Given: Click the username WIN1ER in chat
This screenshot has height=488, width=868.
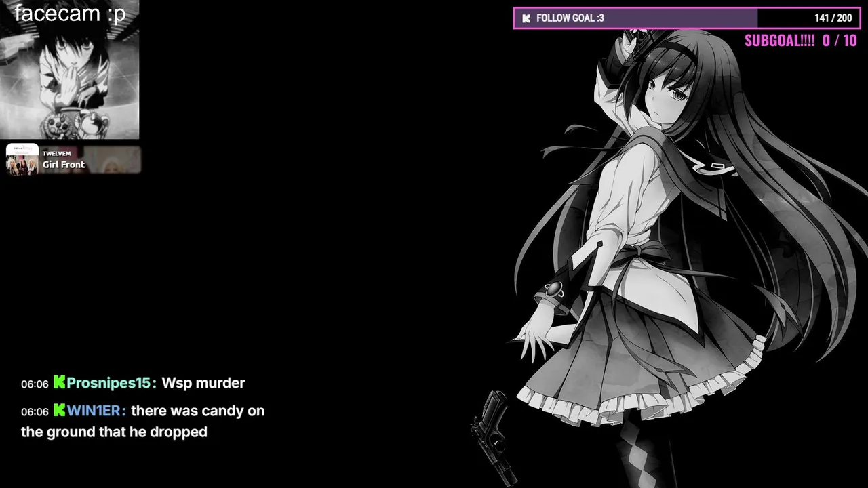Looking at the screenshot, I should [x=94, y=411].
